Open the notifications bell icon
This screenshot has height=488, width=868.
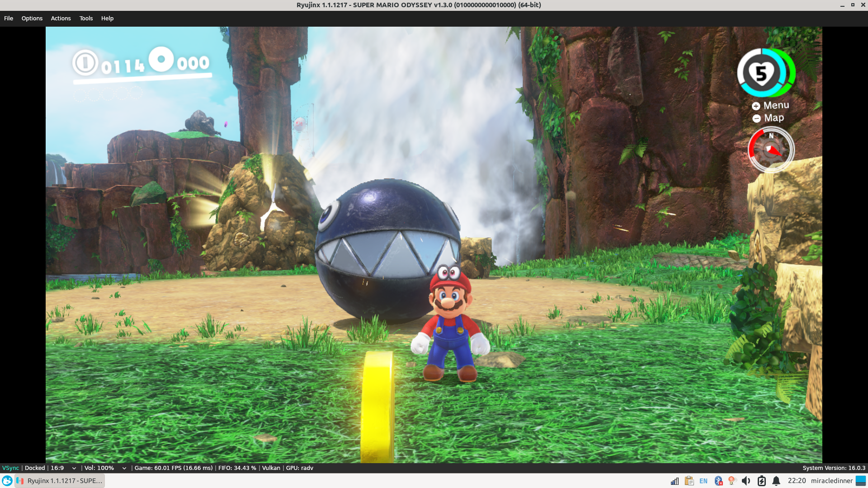point(776,481)
